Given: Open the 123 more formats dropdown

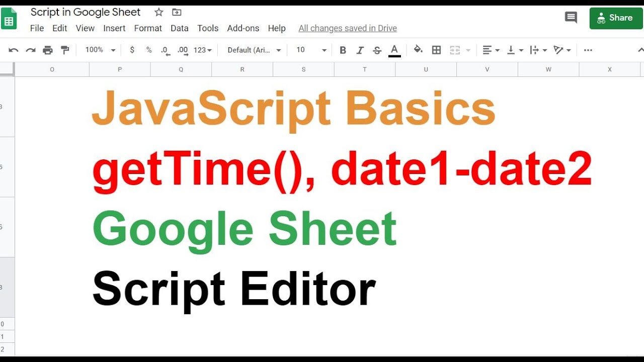Looking at the screenshot, I should 202,50.
